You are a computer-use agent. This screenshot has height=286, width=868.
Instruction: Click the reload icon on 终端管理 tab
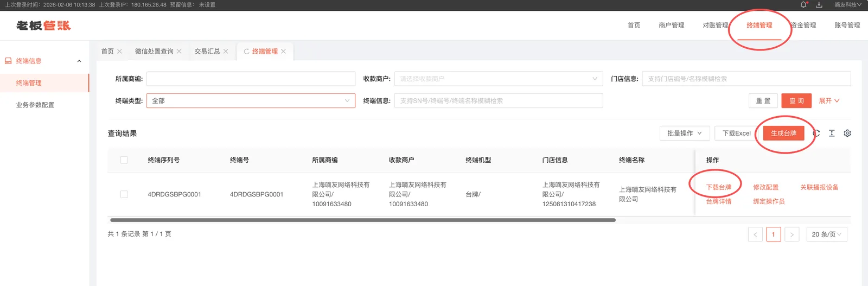coord(246,52)
